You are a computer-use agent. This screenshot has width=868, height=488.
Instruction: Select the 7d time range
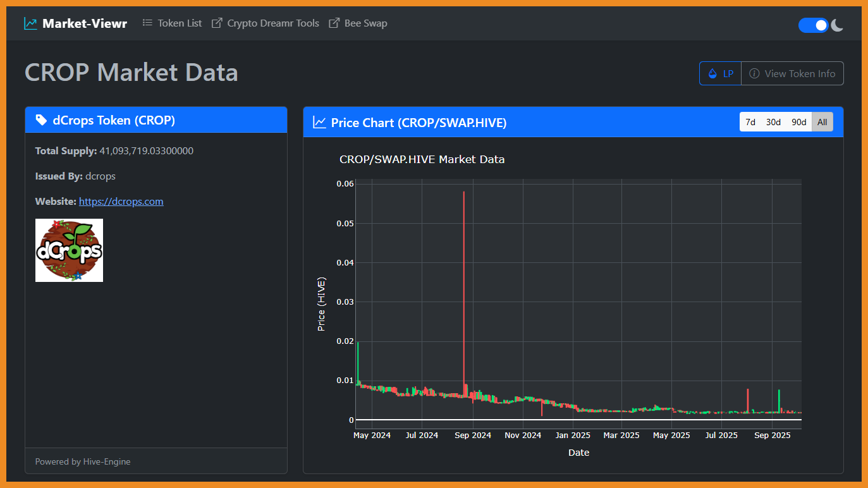tap(750, 122)
